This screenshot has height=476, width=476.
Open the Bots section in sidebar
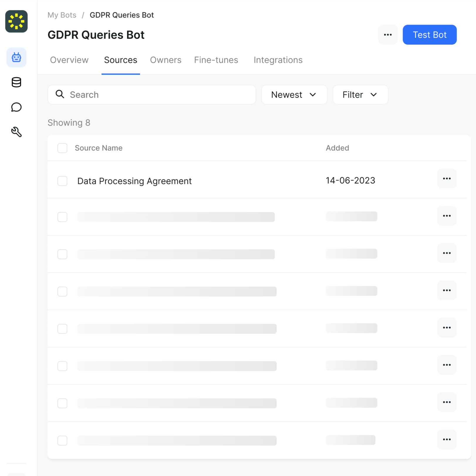(16, 57)
